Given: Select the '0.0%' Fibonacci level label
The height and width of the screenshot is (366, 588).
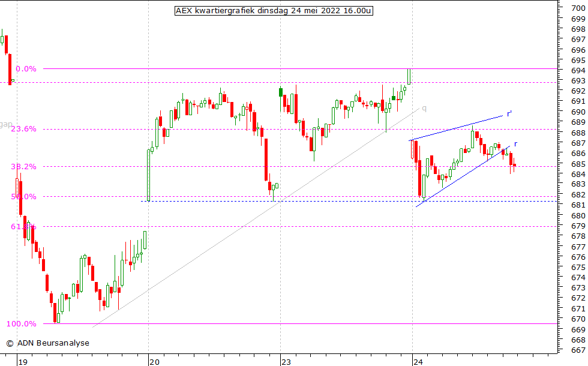Looking at the screenshot, I should tap(26, 69).
